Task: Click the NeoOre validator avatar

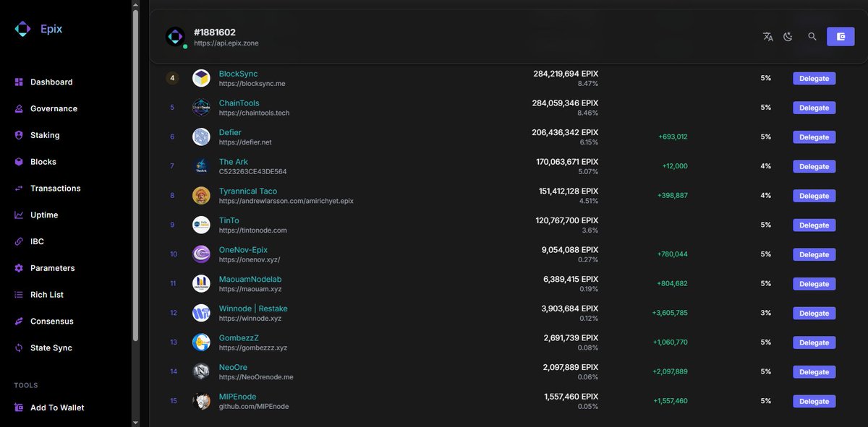Action: pyautogui.click(x=201, y=371)
